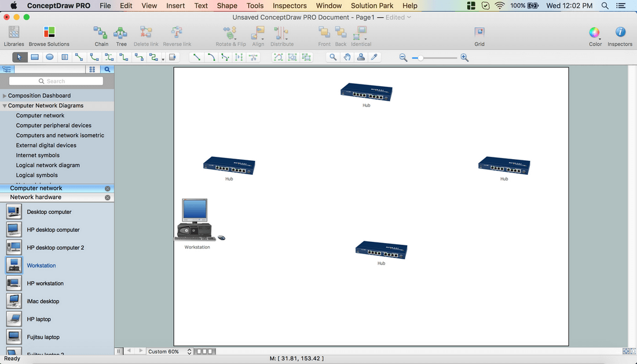Image resolution: width=637 pixels, height=364 pixels.
Task: Open the Inspectors panel
Action: click(620, 36)
